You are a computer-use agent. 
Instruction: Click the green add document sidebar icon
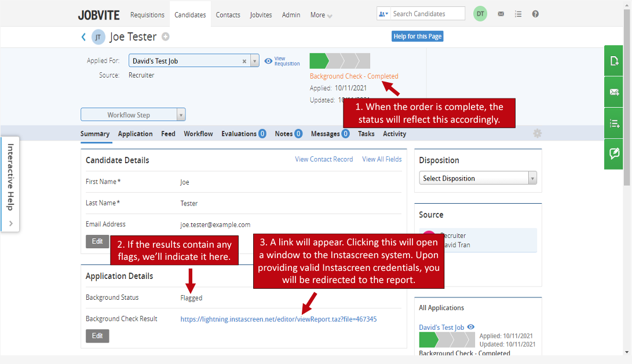(x=614, y=61)
